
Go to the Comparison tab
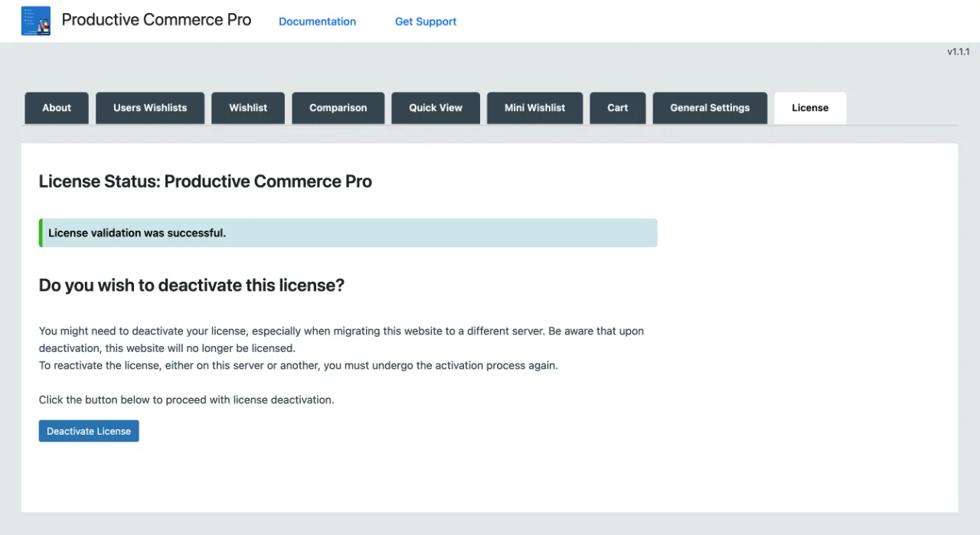338,108
